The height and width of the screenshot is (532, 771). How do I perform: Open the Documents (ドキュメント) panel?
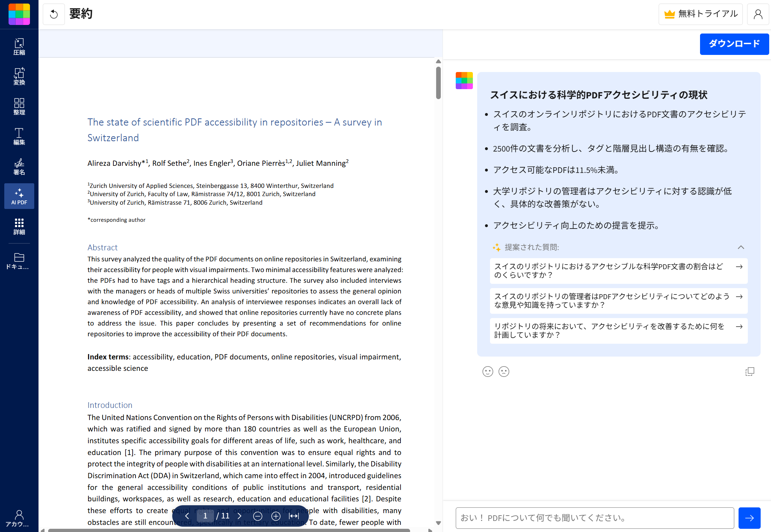19,261
